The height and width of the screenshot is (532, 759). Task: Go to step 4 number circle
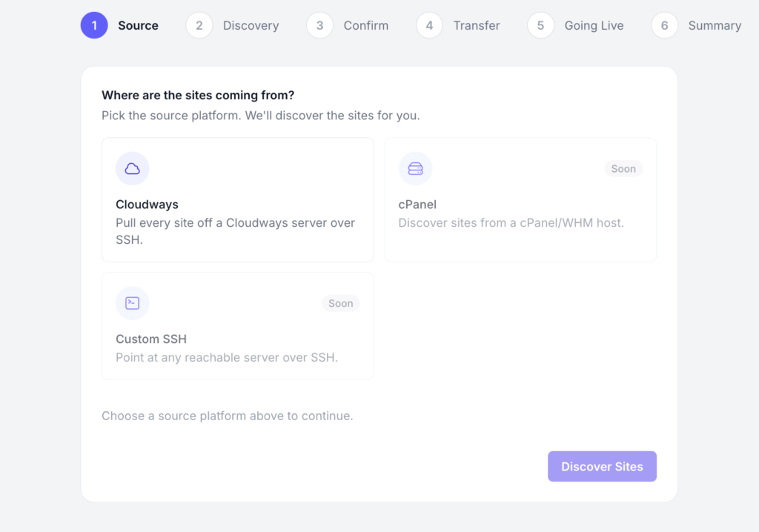(429, 25)
